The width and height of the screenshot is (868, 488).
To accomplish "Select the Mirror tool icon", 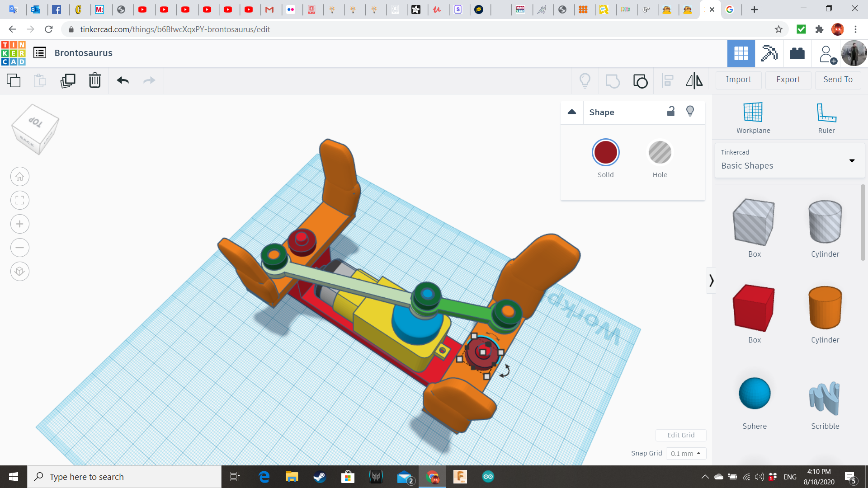I will pyautogui.click(x=694, y=81).
